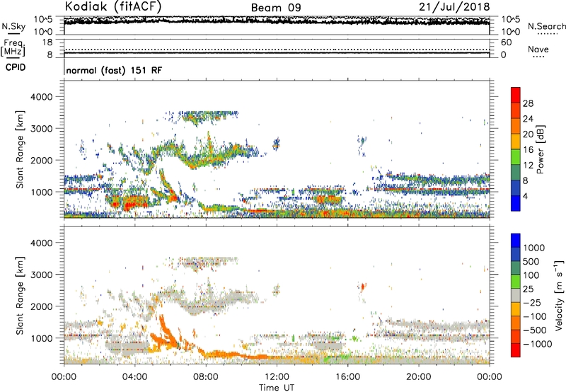Click the 28 label on Power colorbar

pyautogui.click(x=528, y=103)
